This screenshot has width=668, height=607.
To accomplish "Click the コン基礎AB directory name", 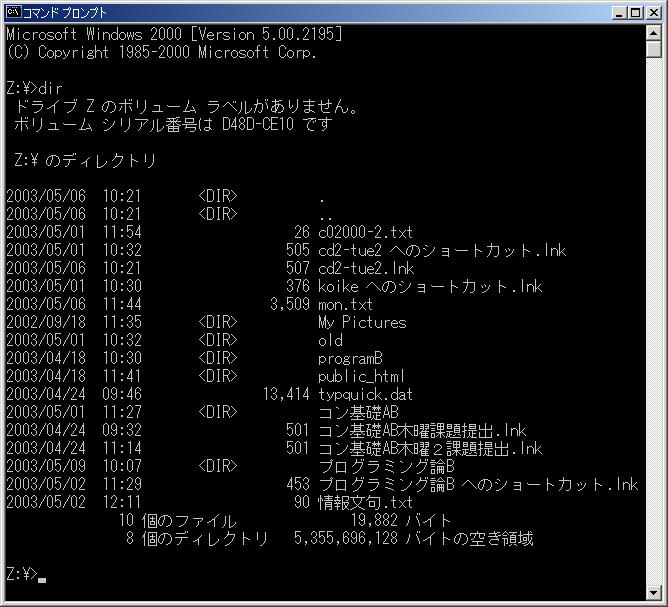I will point(358,412).
